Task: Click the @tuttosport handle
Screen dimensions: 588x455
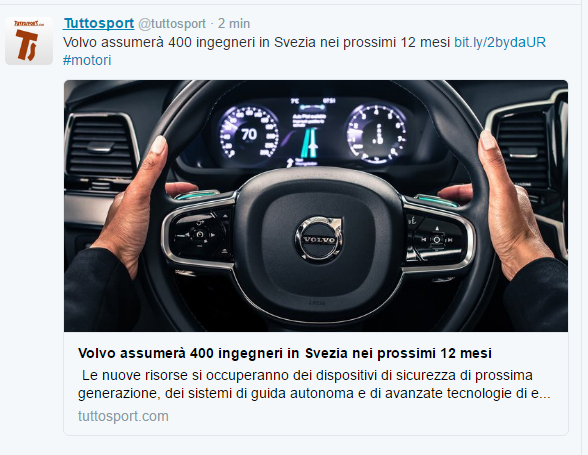Action: click(172, 24)
